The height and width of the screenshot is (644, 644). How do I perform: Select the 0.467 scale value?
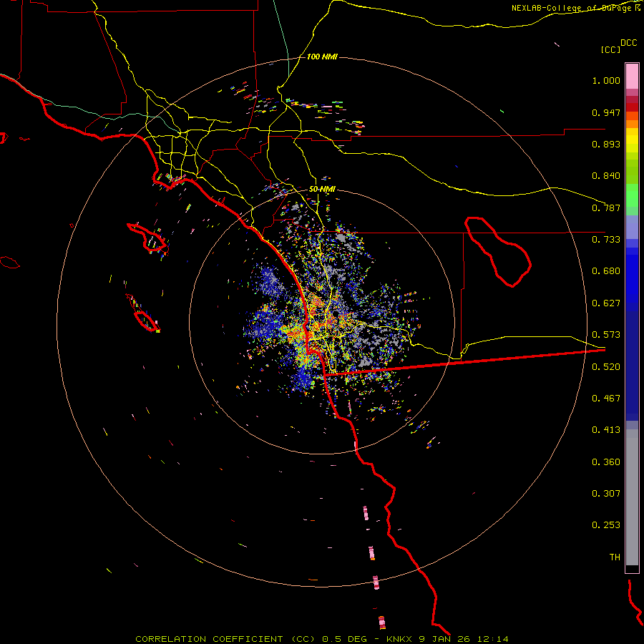coord(606,399)
